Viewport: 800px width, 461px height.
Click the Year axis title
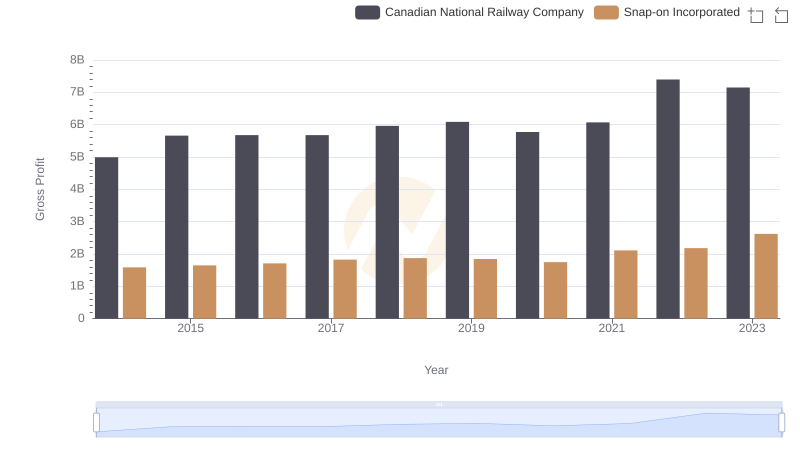436,370
